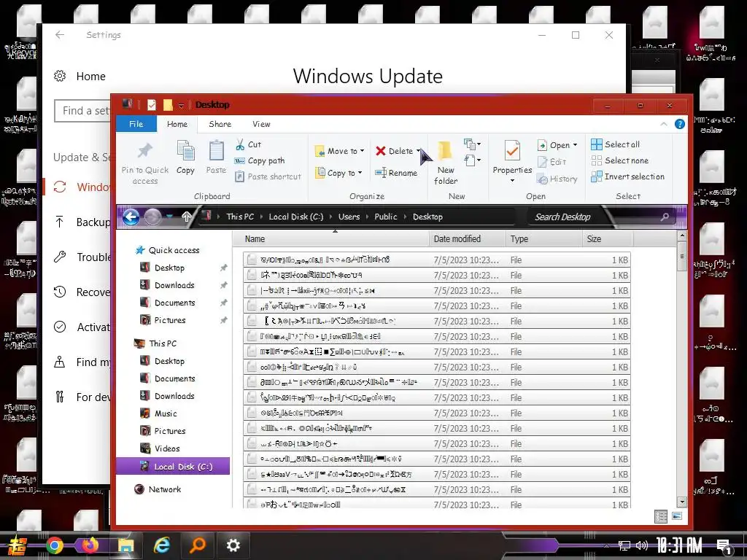Switch to large icons view
The height and width of the screenshot is (560, 747).
point(677,516)
